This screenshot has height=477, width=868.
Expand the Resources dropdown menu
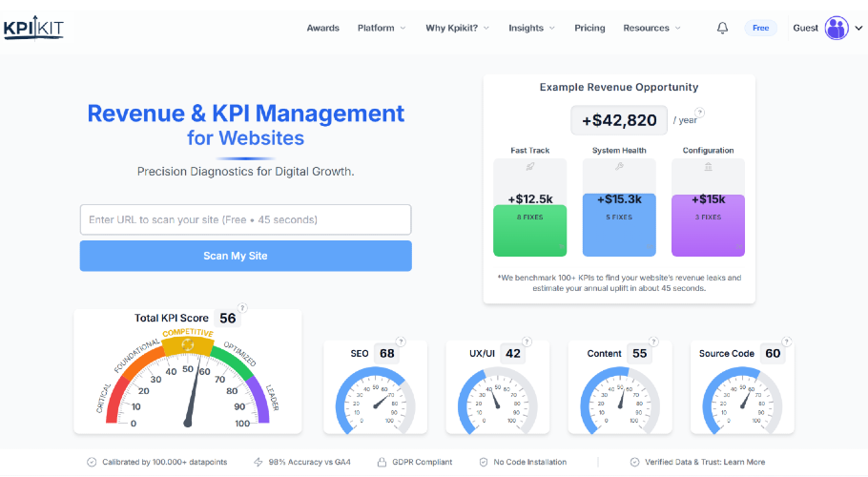click(x=651, y=28)
